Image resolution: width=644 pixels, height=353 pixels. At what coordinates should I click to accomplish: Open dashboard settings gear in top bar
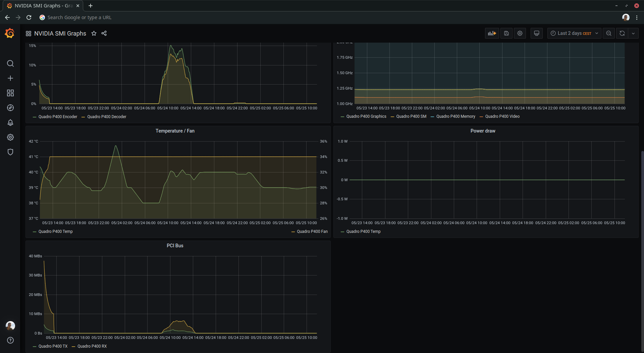(520, 33)
